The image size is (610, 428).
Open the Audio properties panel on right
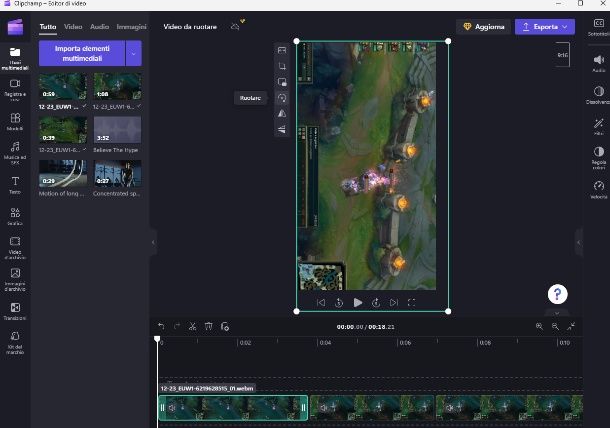click(599, 63)
